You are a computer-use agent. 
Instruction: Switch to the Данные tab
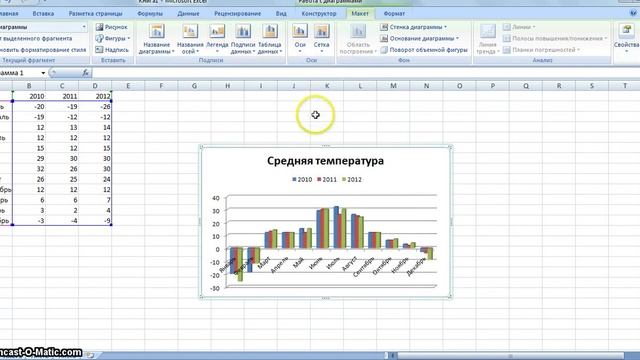[x=189, y=13]
